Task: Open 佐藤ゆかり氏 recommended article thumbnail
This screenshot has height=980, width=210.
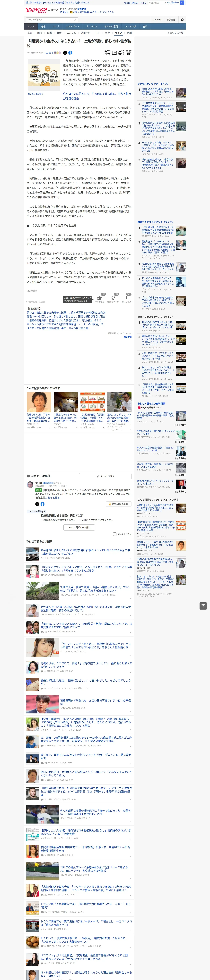Action: 39,402
